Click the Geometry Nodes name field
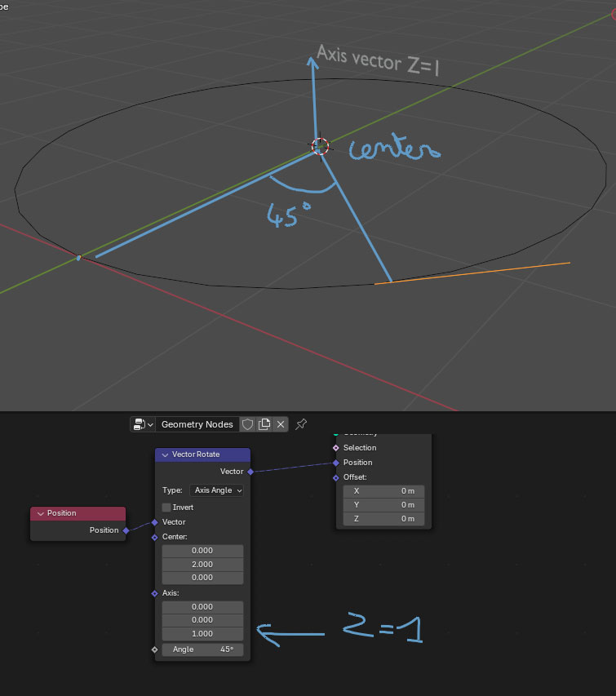 click(x=197, y=424)
